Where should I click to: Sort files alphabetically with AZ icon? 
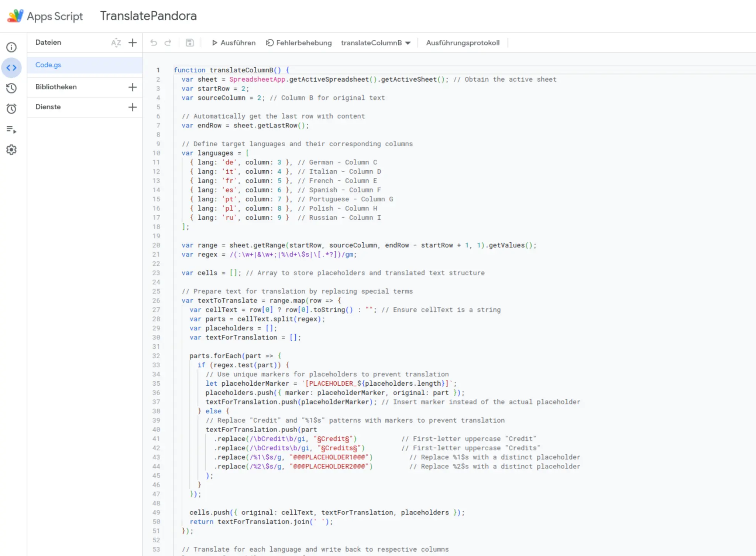[116, 42]
